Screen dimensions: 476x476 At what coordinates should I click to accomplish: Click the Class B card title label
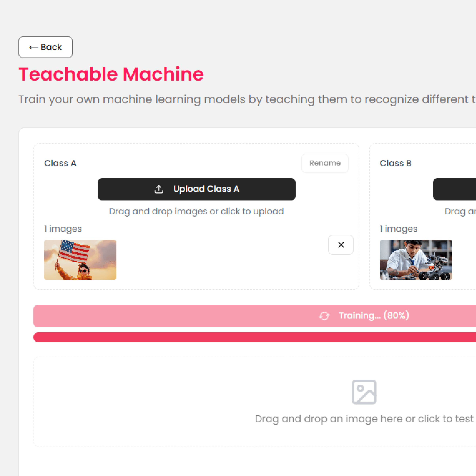[396, 163]
